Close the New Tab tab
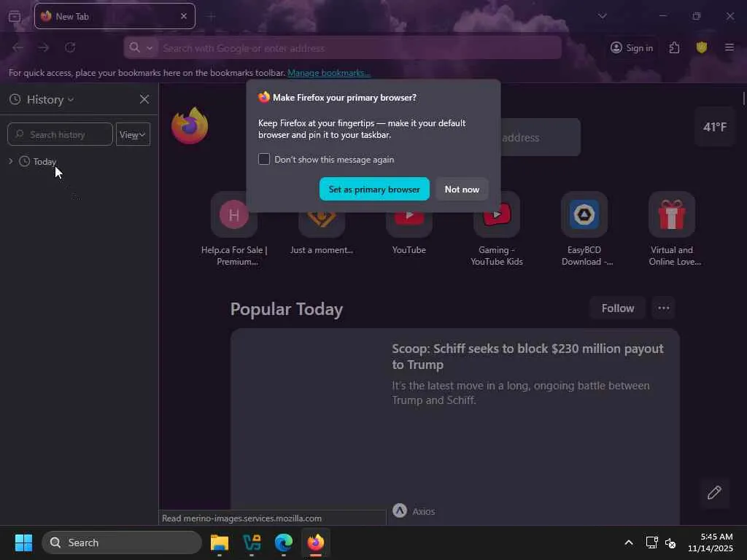Viewport: 747px width, 560px height. click(x=184, y=16)
